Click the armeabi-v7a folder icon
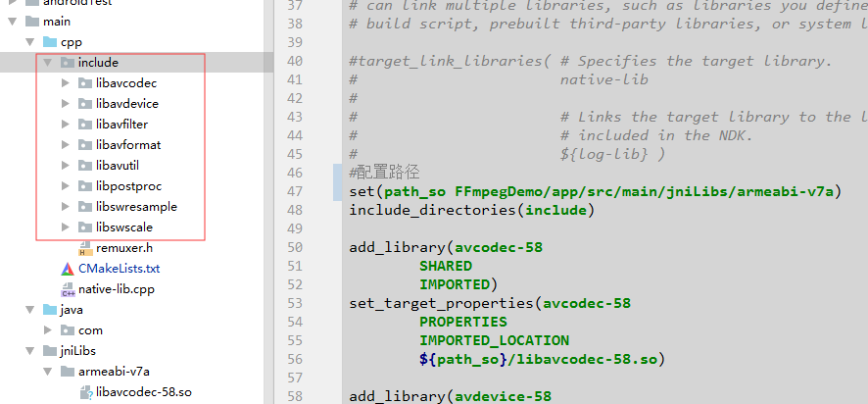This screenshot has width=868, height=404. [x=68, y=372]
